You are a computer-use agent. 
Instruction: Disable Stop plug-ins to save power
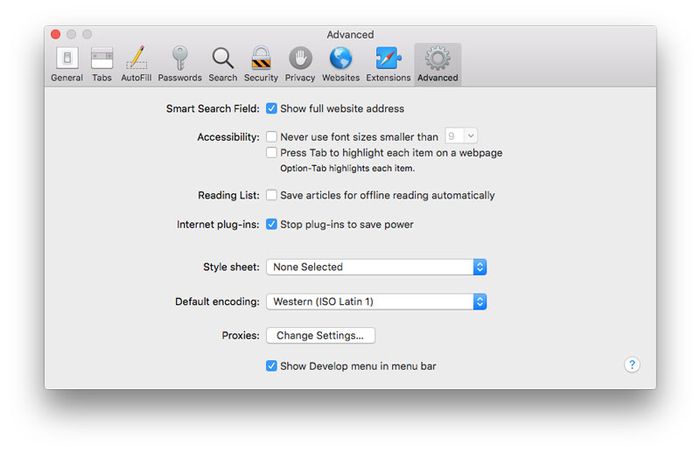[271, 224]
